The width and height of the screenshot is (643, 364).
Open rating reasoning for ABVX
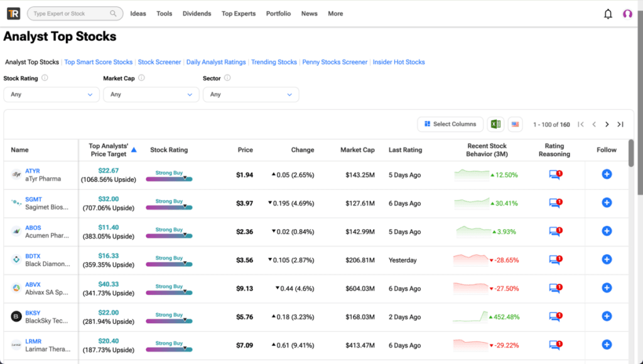555,289
